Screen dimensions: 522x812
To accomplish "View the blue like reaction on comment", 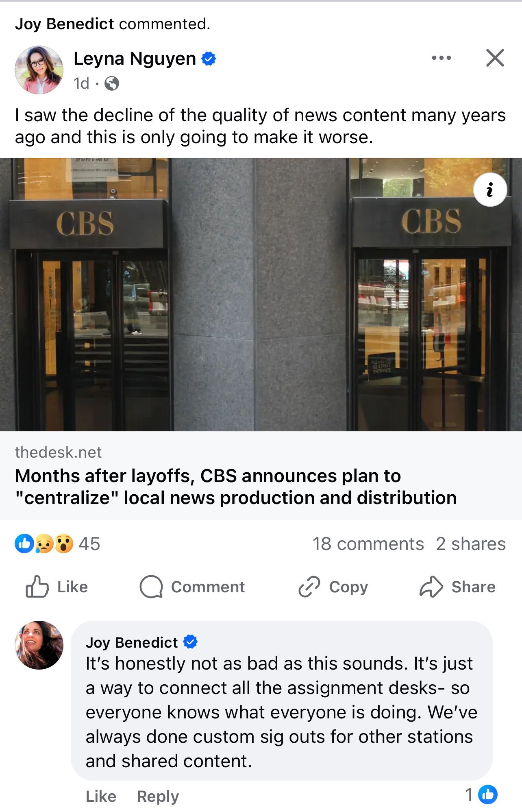I will coord(488,795).
